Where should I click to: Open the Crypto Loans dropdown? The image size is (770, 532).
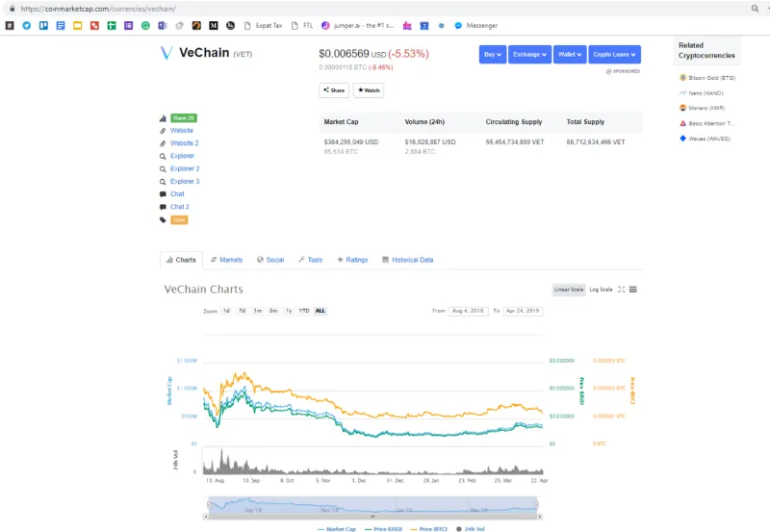(614, 55)
